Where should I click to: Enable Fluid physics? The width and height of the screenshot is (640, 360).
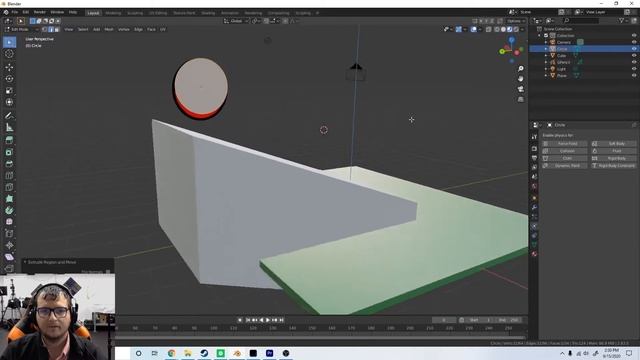(614, 151)
